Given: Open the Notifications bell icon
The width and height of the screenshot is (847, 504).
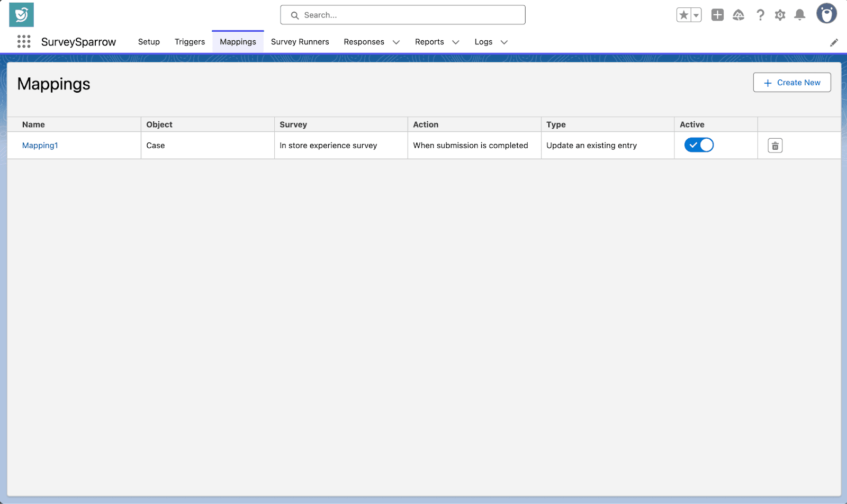Looking at the screenshot, I should (800, 15).
